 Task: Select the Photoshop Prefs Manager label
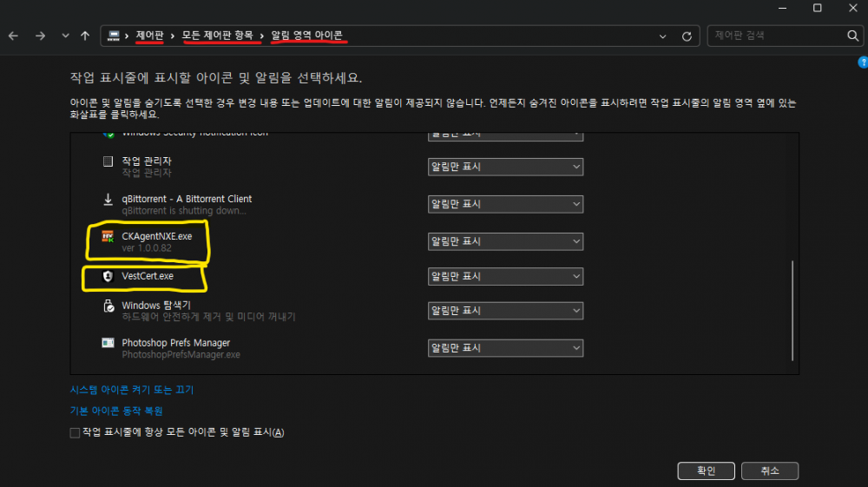[175, 343]
